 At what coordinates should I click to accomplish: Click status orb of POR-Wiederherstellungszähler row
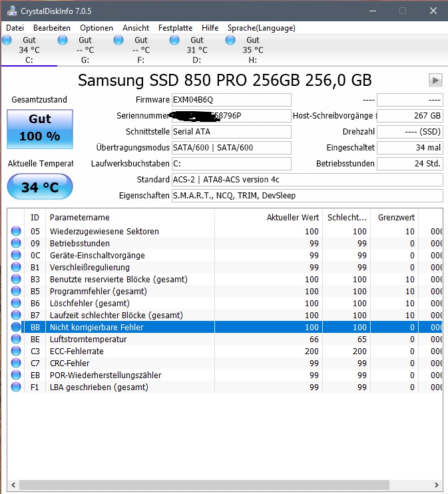click(16, 375)
